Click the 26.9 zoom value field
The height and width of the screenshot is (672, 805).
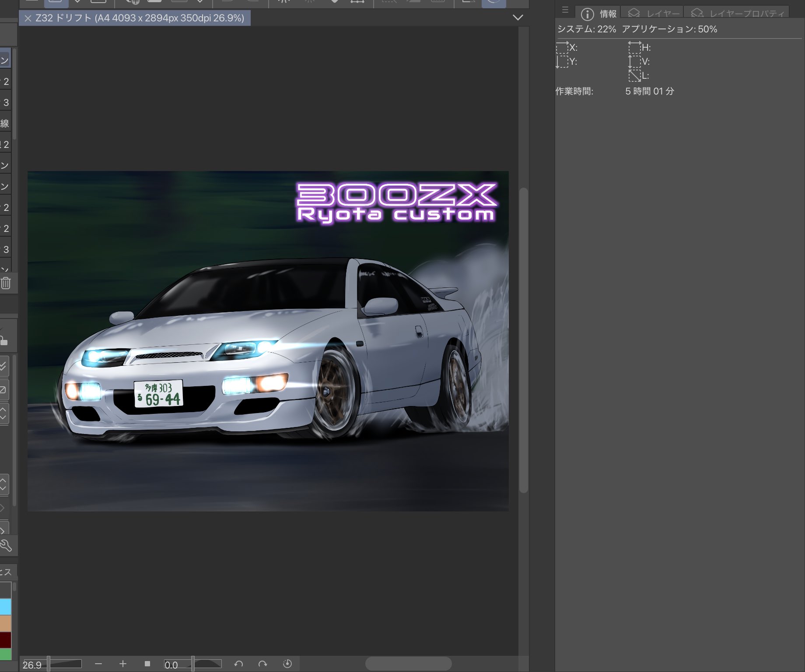click(x=32, y=665)
